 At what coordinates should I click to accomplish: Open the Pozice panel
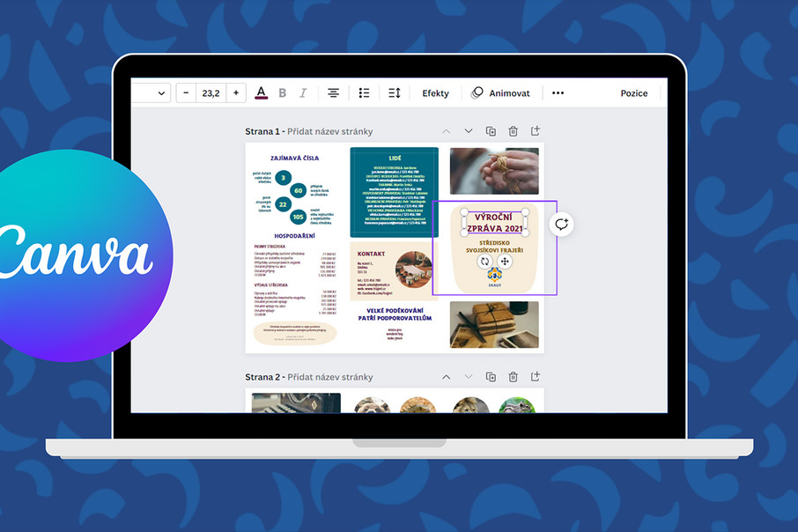633,93
